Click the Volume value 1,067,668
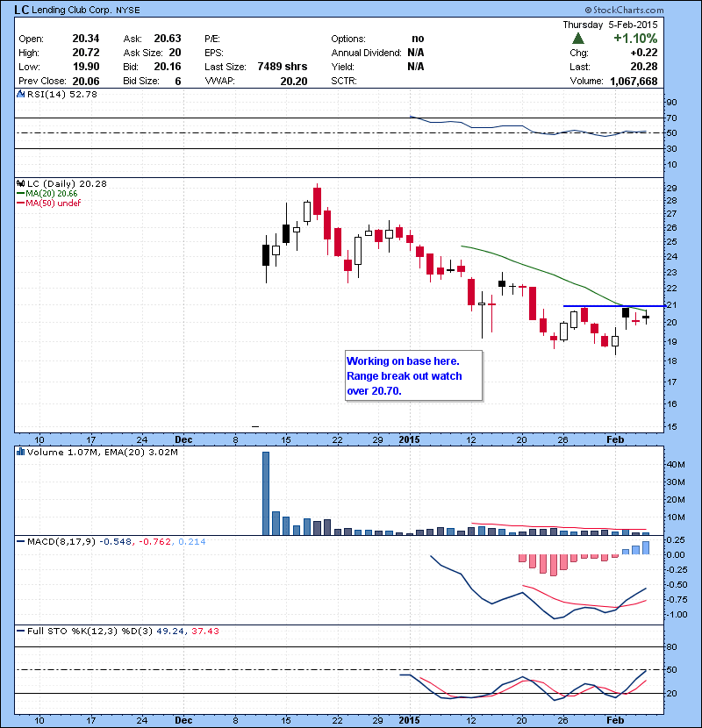 [634, 82]
